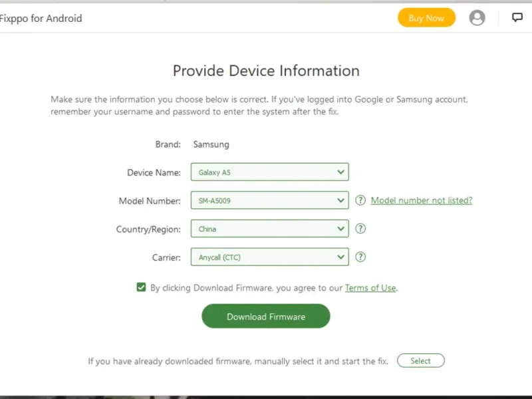Open Country/Region dropdown set to China
This screenshot has width=532, height=399.
[269, 229]
